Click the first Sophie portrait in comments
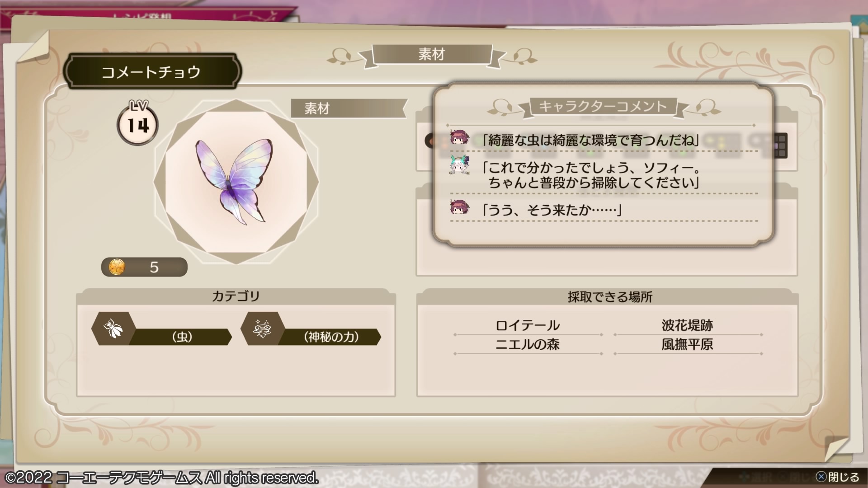Image resolution: width=868 pixels, height=488 pixels. (459, 138)
